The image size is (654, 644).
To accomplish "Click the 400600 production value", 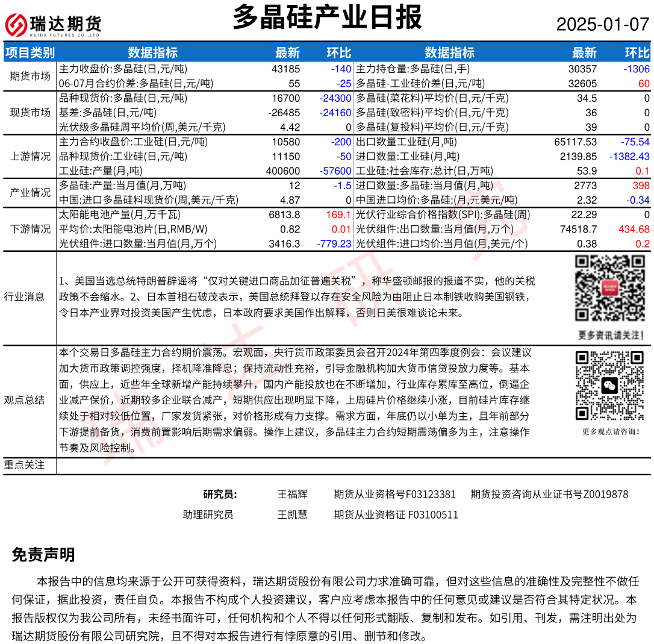I will click(x=283, y=171).
